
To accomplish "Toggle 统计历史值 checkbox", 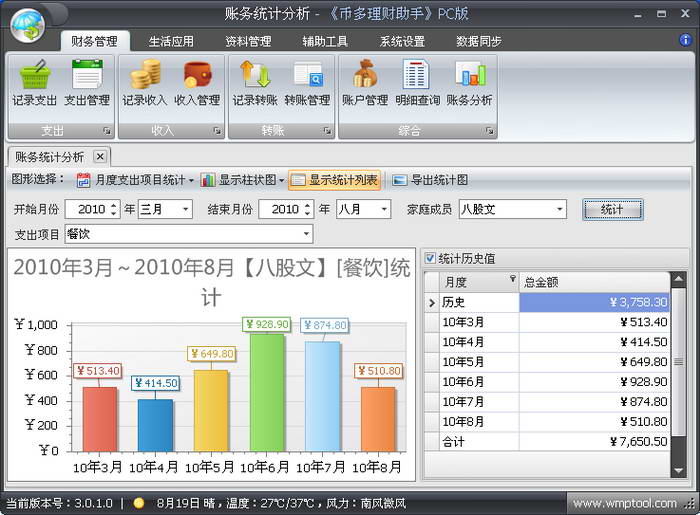I will (x=430, y=258).
